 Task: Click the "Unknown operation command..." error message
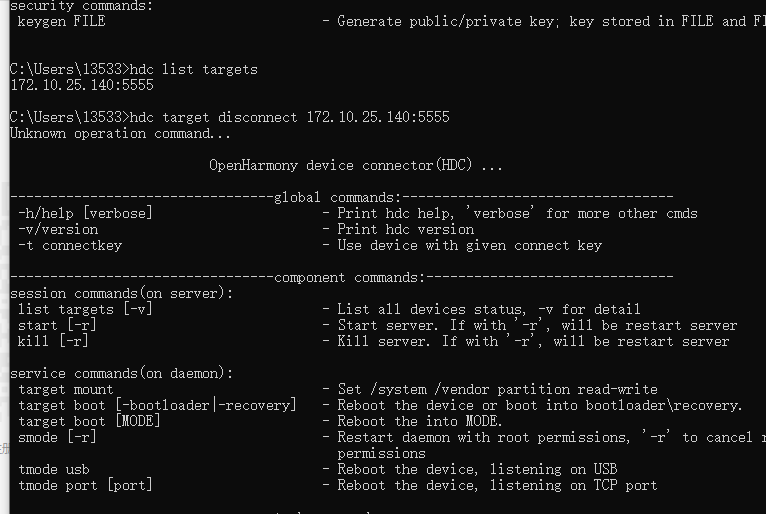(120, 133)
